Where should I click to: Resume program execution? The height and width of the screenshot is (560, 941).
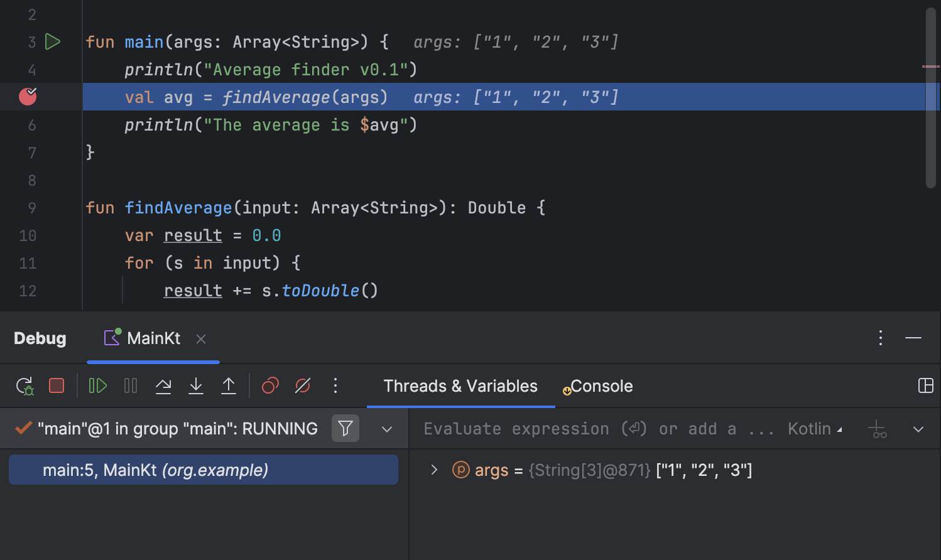click(x=97, y=386)
